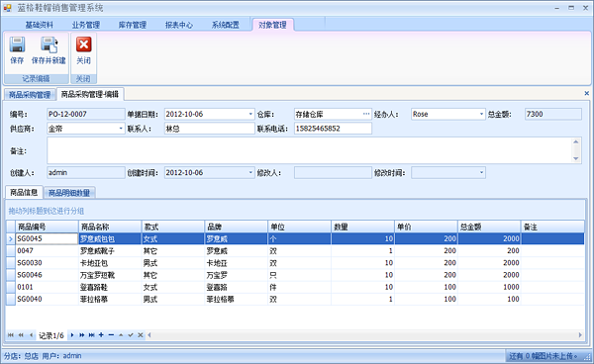Switch to 商品采购管理 document tab
Screen dimensions: 594x364
(x=30, y=95)
